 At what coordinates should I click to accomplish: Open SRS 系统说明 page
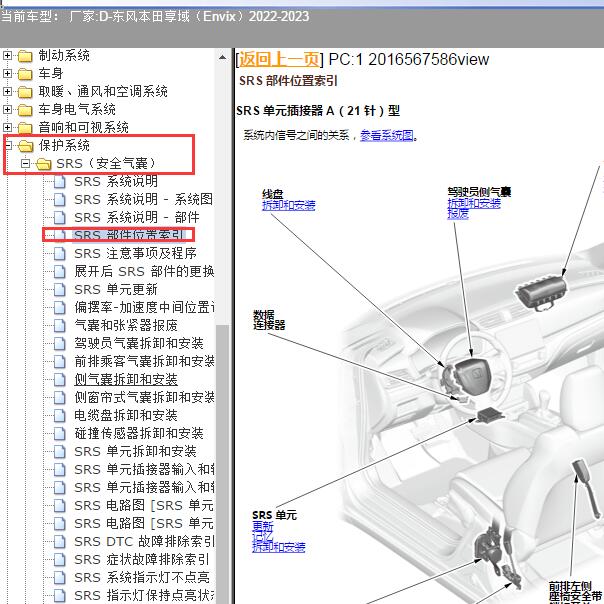[x=116, y=181]
